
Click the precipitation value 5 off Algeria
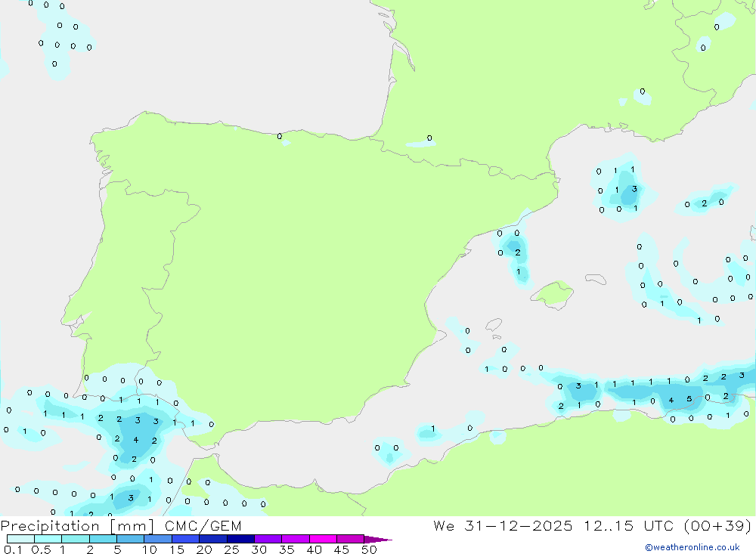[x=689, y=399]
